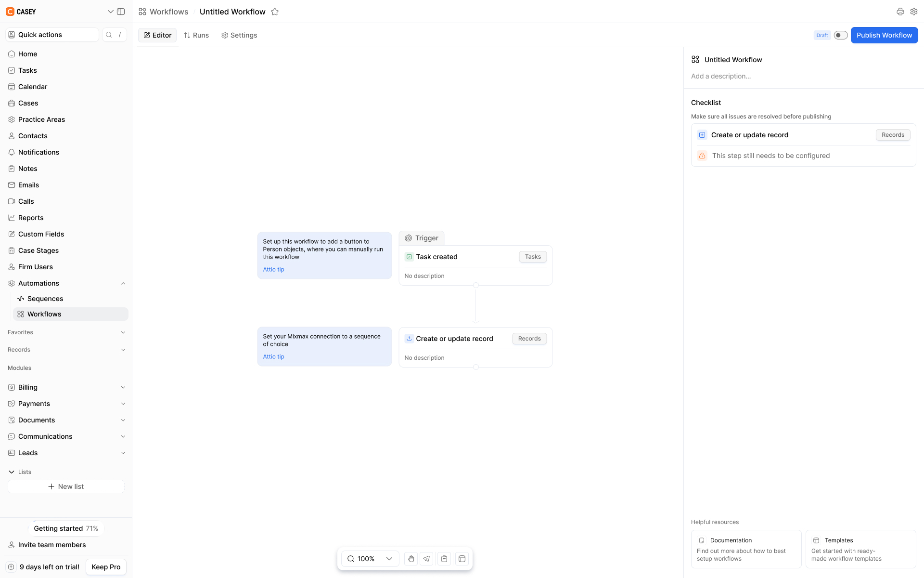
Task: Expand the Payments module
Action: (x=123, y=404)
